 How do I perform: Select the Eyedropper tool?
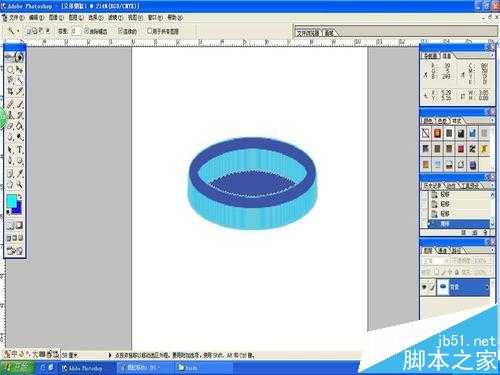click(x=20, y=173)
